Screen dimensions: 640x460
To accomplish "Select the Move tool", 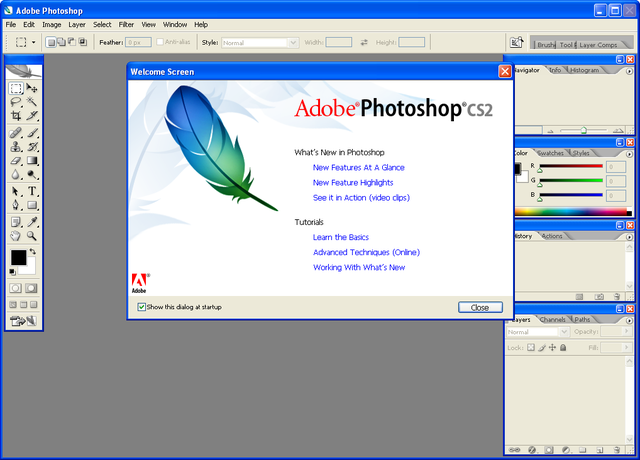I will point(32,88).
